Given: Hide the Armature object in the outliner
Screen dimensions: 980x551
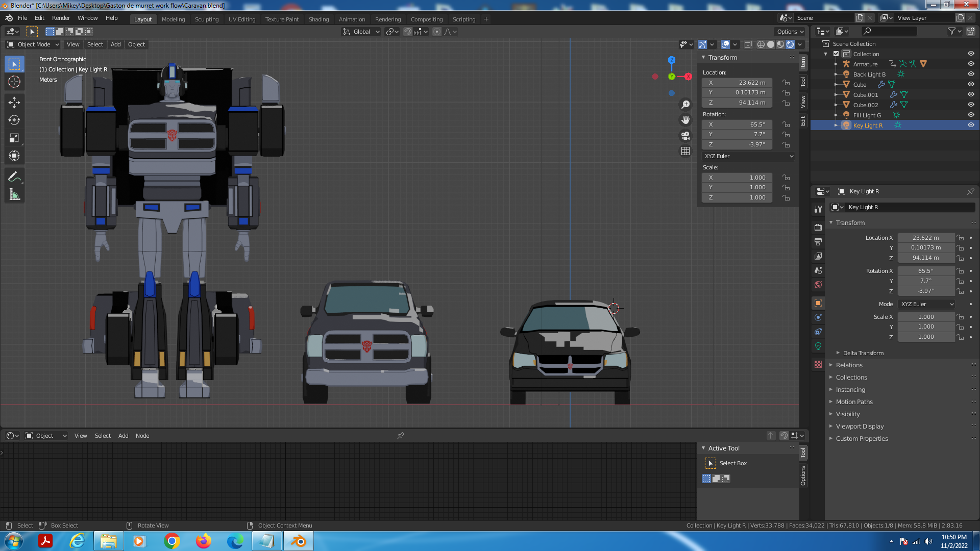Looking at the screenshot, I should 971,64.
